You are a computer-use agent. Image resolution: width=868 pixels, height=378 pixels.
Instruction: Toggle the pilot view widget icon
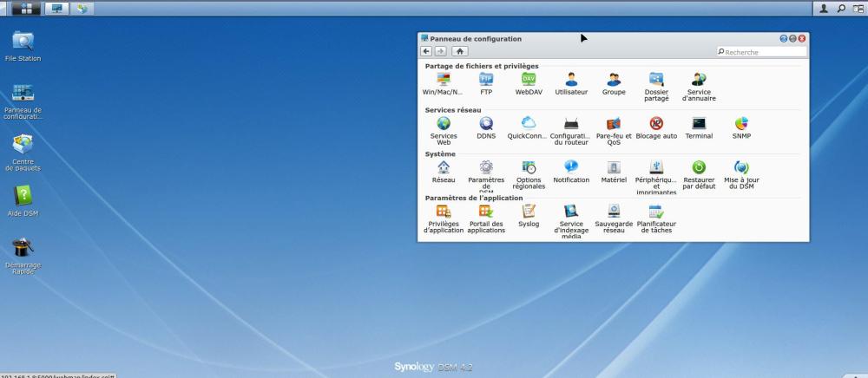coord(858,9)
